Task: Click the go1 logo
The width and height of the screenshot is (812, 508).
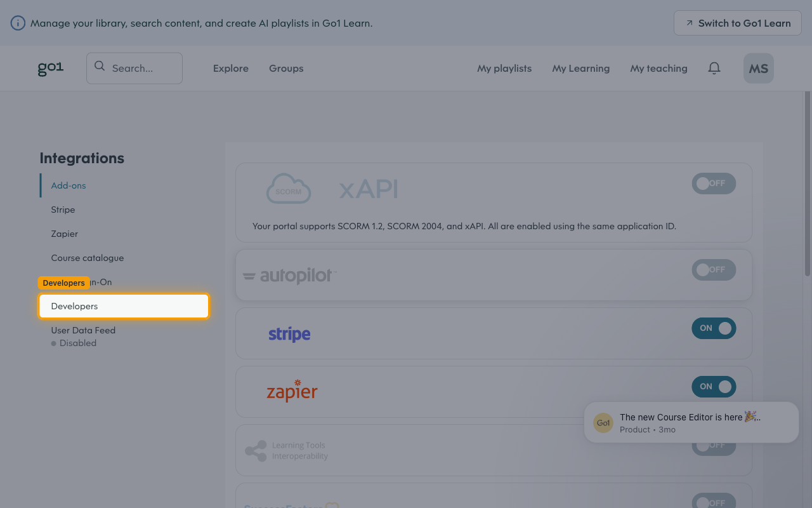Action: [51, 68]
